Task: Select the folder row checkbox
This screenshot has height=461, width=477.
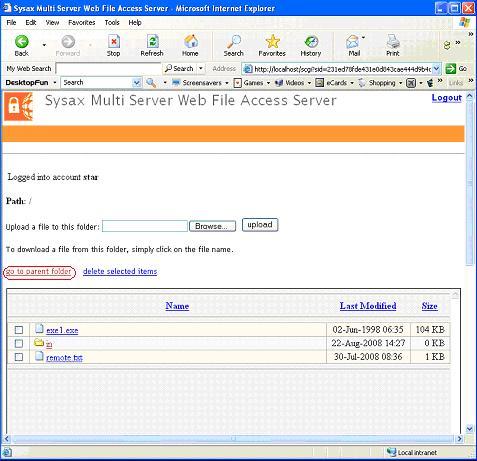Action: 19,343
